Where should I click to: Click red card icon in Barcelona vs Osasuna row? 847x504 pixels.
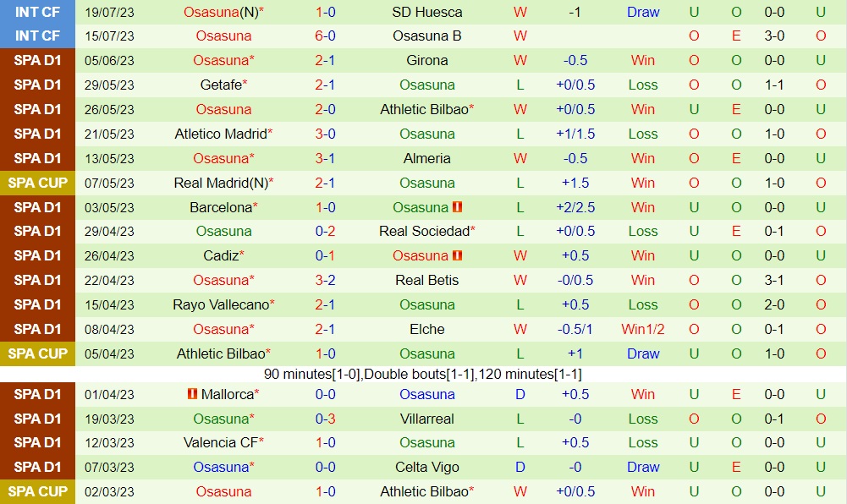point(457,207)
